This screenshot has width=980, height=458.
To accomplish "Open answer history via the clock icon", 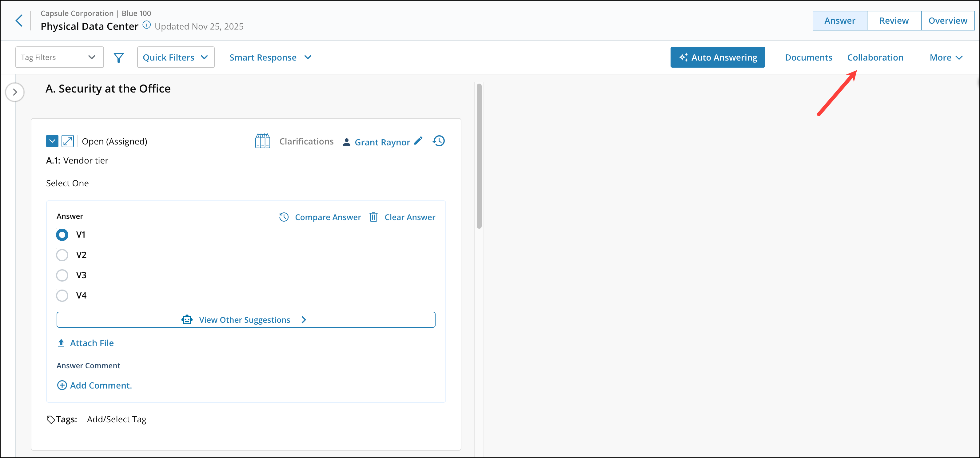I will [438, 141].
